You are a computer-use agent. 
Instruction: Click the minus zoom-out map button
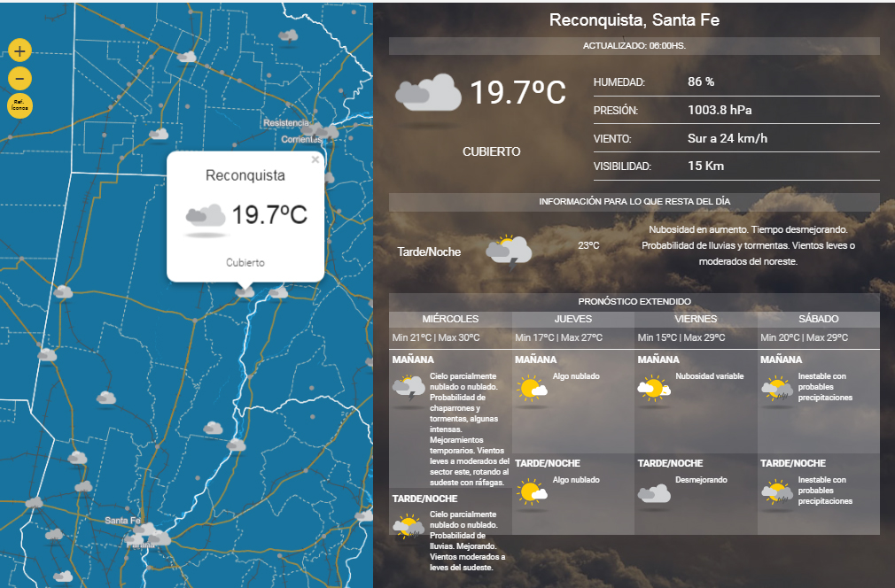click(20, 78)
